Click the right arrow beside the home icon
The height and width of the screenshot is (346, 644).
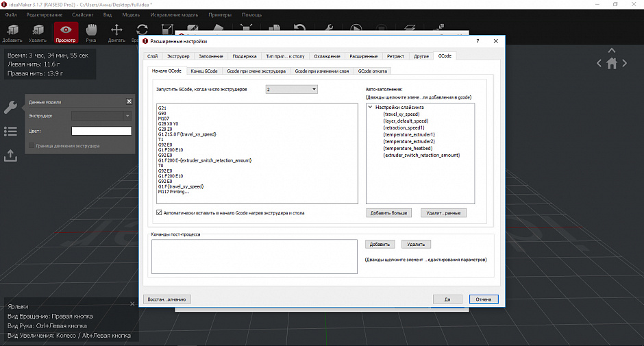coord(624,63)
